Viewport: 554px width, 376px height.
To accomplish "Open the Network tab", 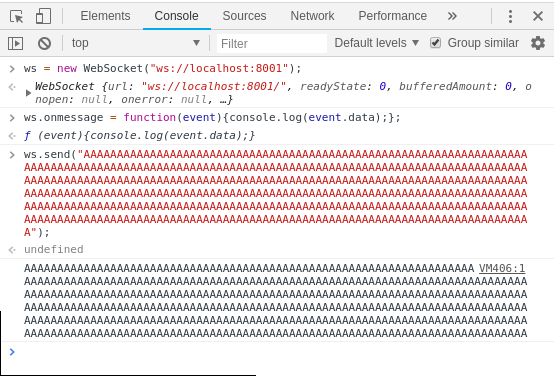I will (x=312, y=16).
